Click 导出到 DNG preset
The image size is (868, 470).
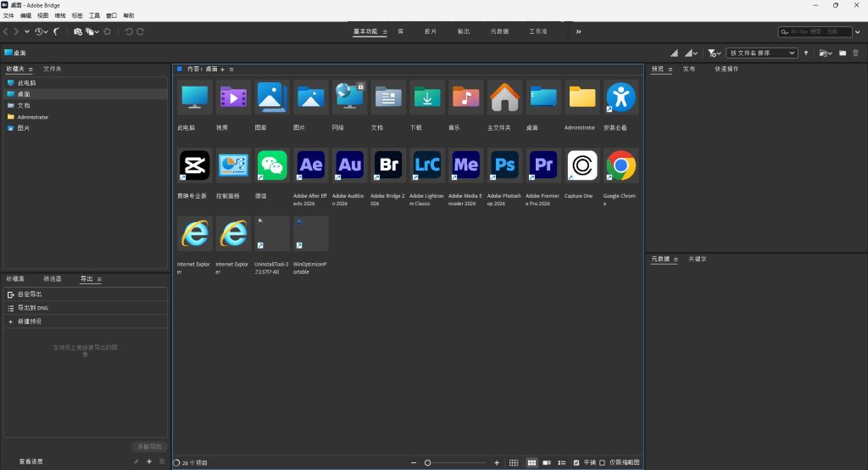(86, 308)
